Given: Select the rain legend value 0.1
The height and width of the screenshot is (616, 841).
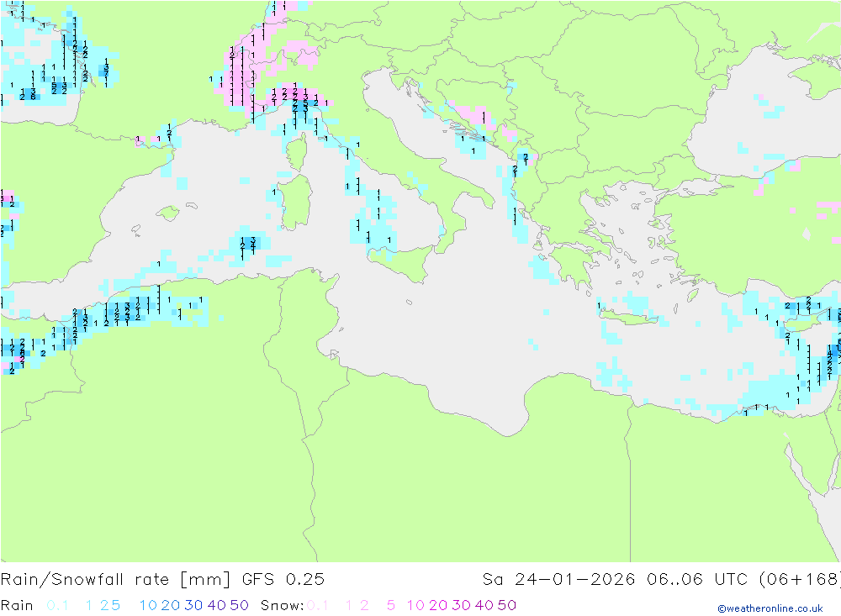Looking at the screenshot, I should (57, 605).
